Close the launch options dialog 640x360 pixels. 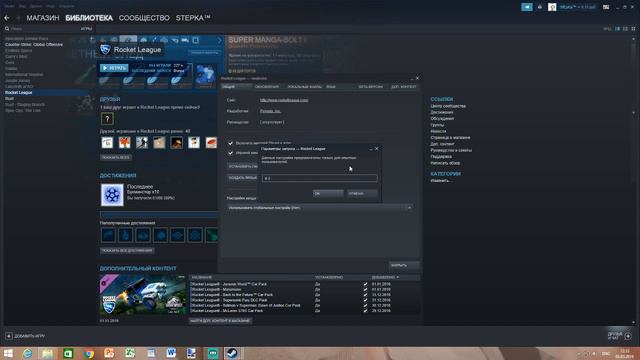point(376,149)
